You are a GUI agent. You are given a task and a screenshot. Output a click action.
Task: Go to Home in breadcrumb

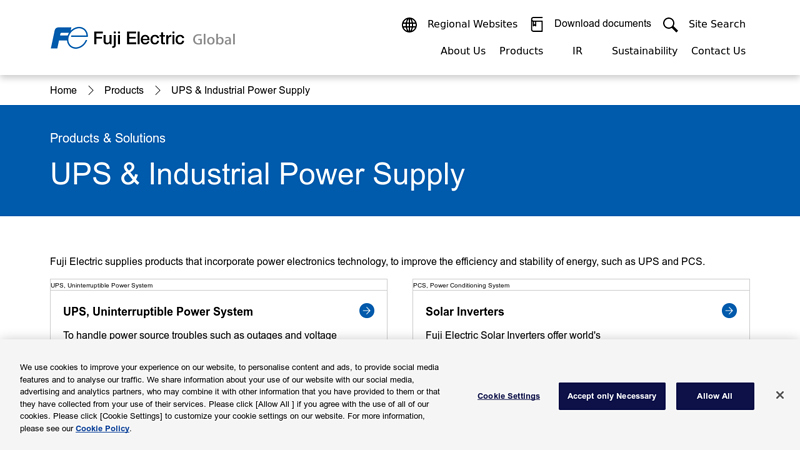pos(63,90)
